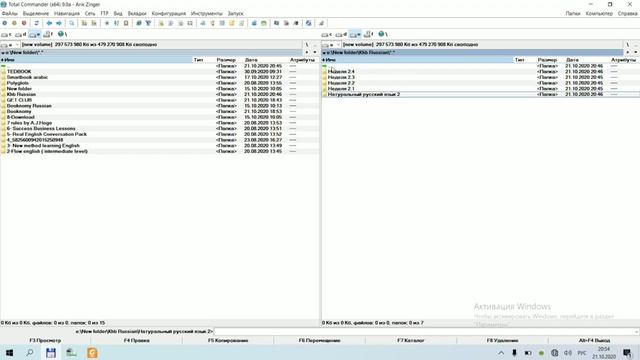Open left panel favorites star button

tap(307, 52)
